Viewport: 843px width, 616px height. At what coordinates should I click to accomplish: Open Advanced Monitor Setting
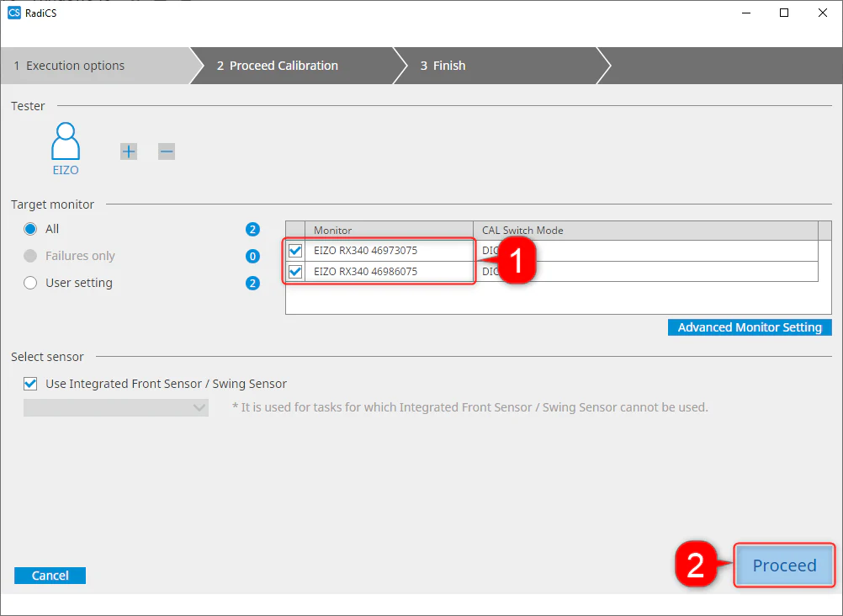click(x=750, y=327)
